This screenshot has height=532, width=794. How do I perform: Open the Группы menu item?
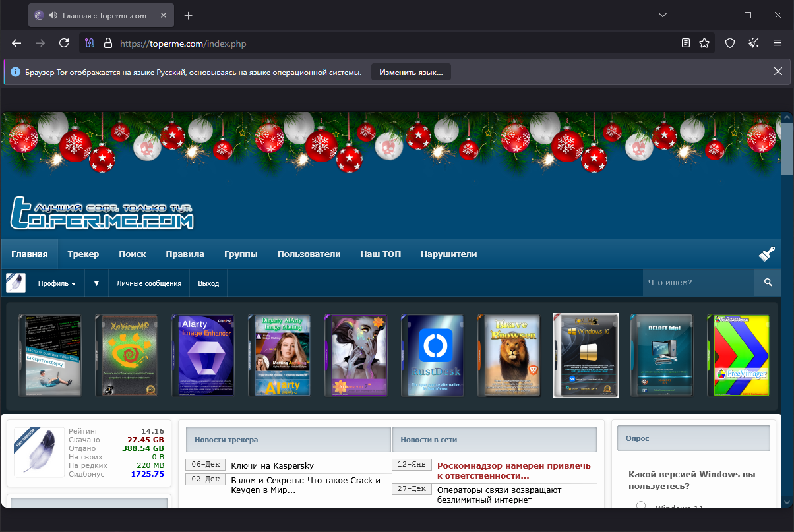241,254
